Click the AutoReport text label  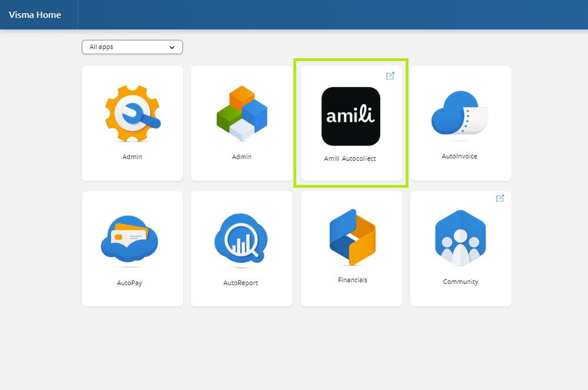pos(241,283)
